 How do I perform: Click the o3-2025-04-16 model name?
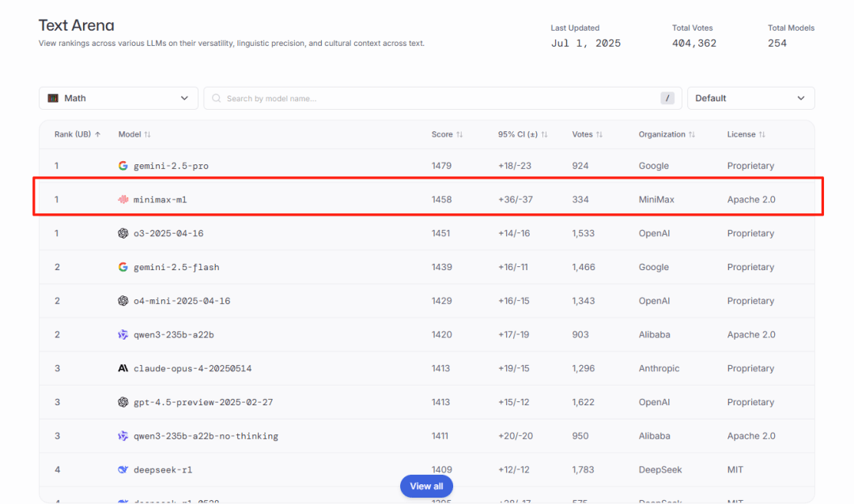[x=168, y=234]
